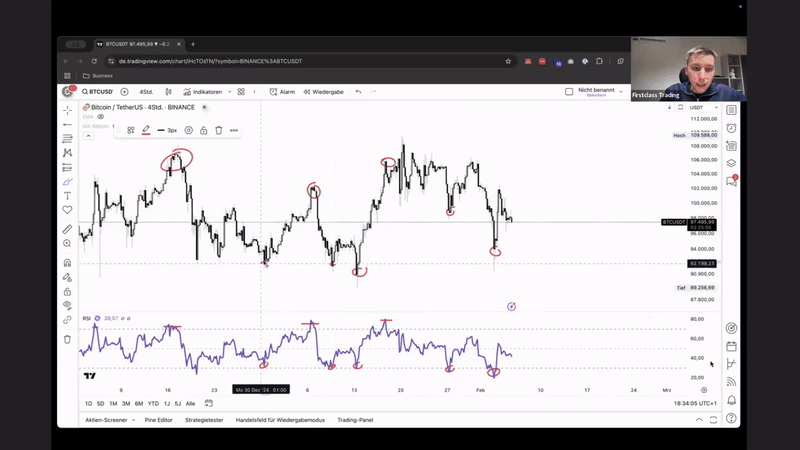Select the ruler measure tool

[x=67, y=230]
